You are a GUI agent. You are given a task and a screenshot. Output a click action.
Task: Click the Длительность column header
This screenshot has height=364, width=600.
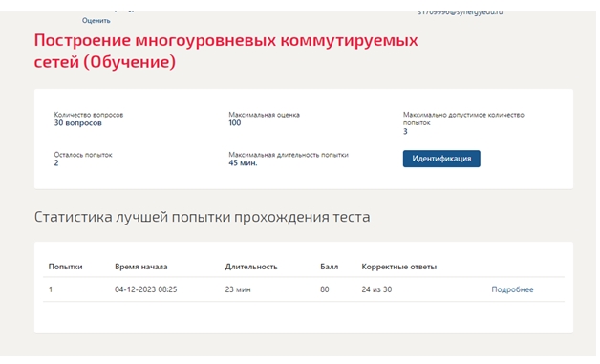(x=251, y=267)
